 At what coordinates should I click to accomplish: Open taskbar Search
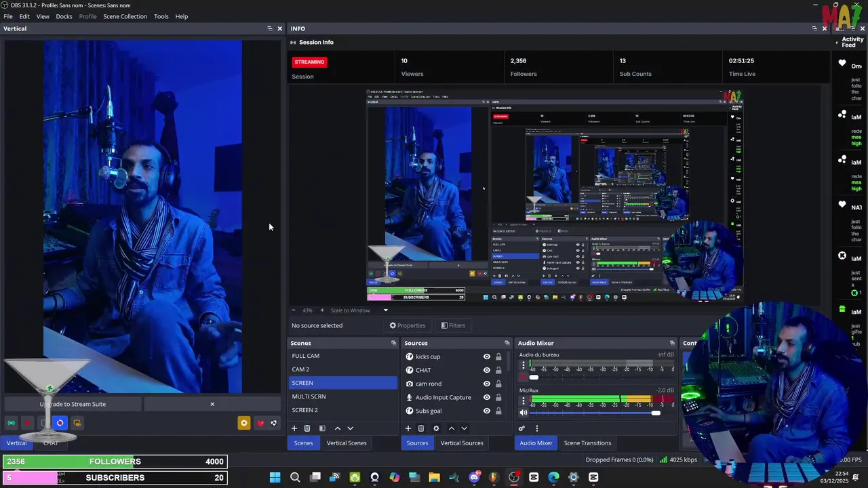click(x=295, y=477)
